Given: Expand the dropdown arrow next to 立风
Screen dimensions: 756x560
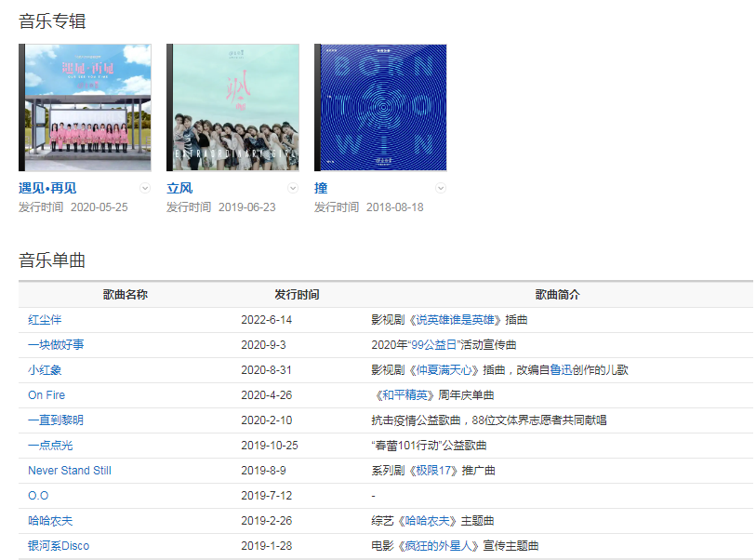Looking at the screenshot, I should coord(293,188).
